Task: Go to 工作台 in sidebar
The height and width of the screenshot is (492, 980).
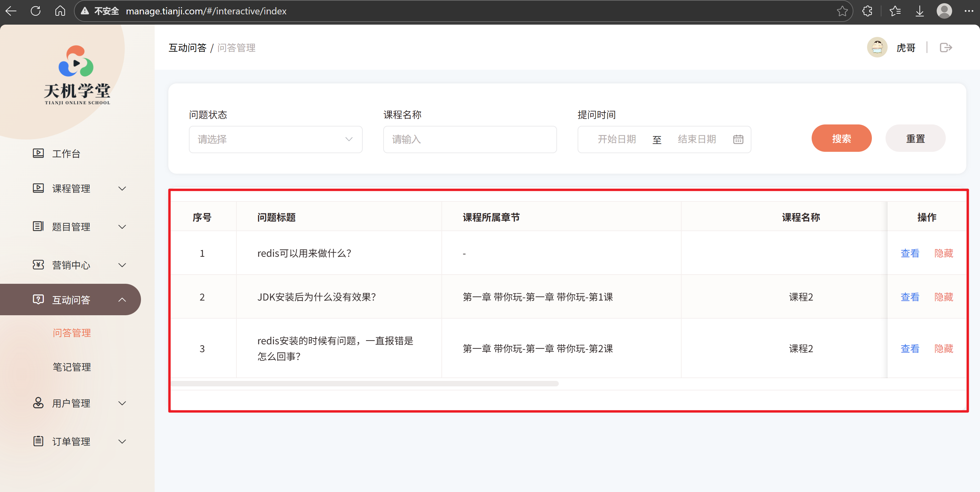Action: pos(66,154)
